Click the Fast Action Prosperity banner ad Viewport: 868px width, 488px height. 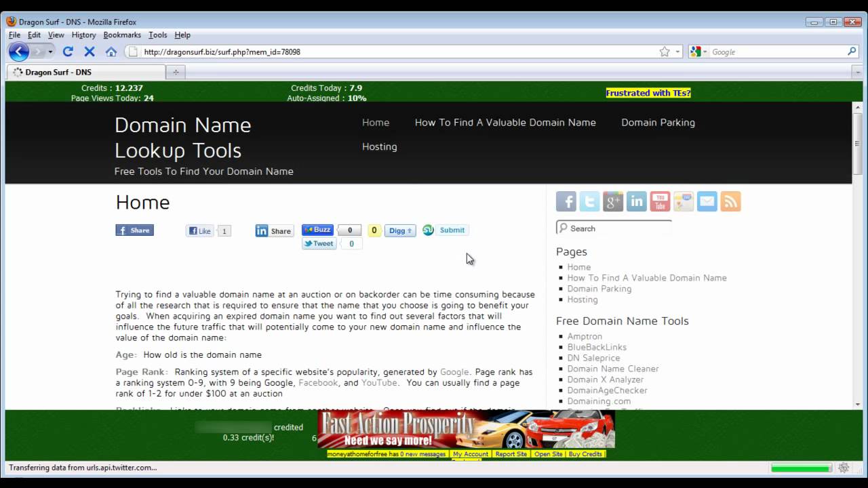(x=467, y=428)
